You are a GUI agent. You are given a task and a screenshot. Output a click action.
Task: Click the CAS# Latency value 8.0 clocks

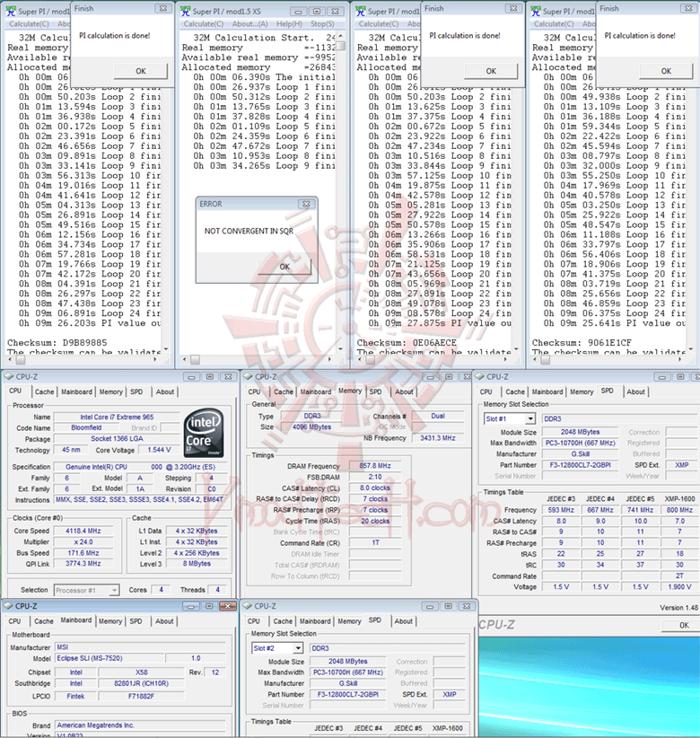click(375, 488)
